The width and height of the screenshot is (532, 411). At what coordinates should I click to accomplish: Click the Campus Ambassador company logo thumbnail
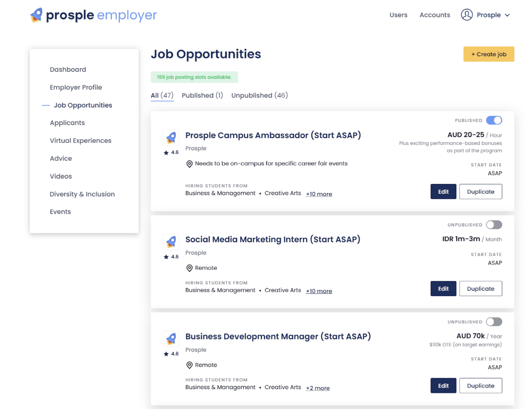click(x=171, y=137)
